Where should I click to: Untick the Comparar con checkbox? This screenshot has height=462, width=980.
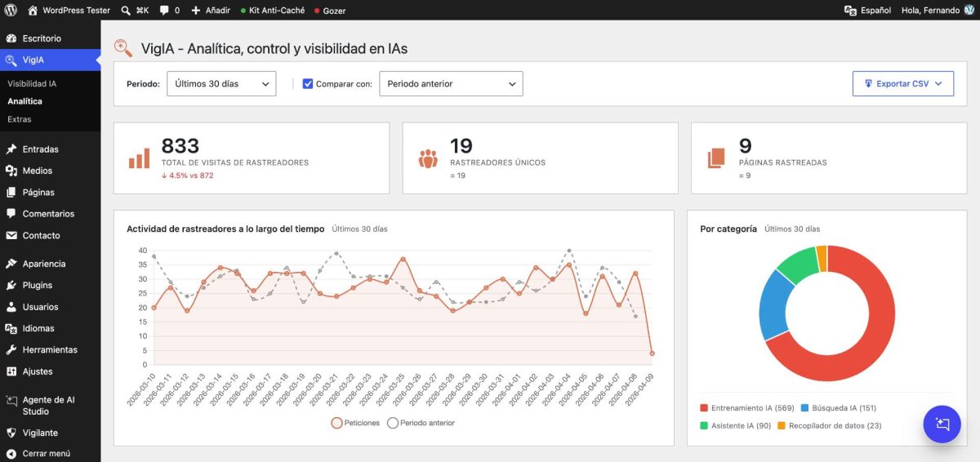[308, 84]
